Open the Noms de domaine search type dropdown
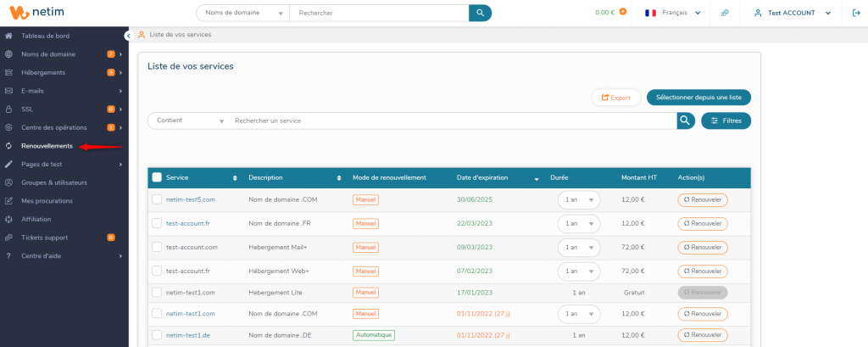Viewport: 868px width, 347px height. coord(243,13)
